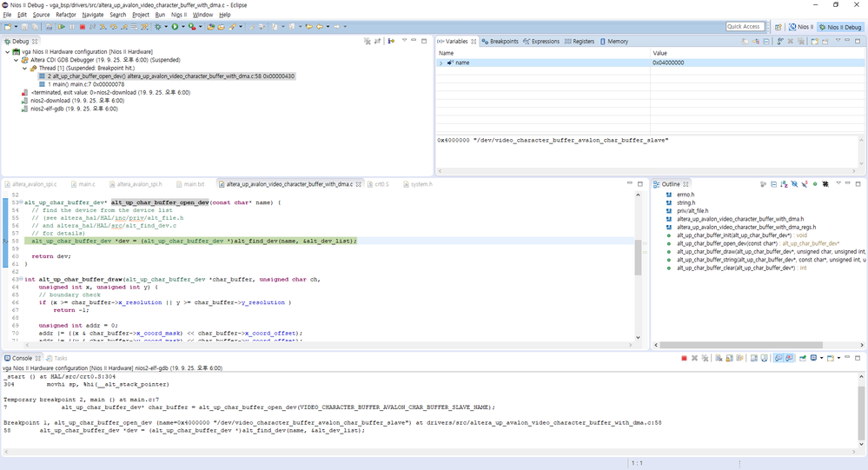
Task: Click the Debug bug icon in toolbar
Action: coord(158,27)
